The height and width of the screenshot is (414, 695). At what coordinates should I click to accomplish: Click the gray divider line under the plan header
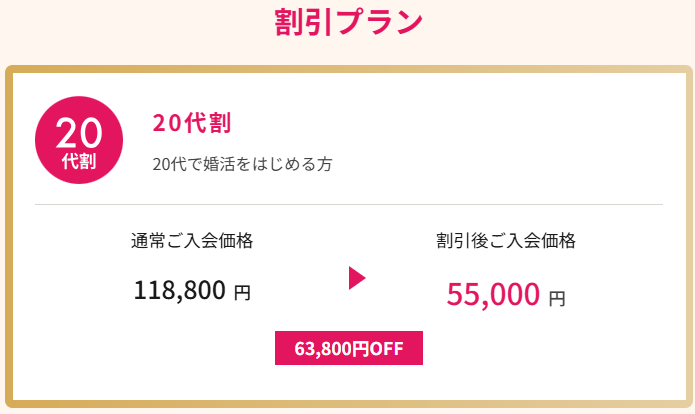click(349, 204)
